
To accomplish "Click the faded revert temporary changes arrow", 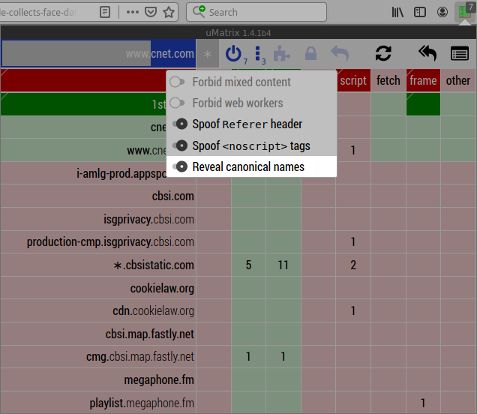I will point(340,54).
